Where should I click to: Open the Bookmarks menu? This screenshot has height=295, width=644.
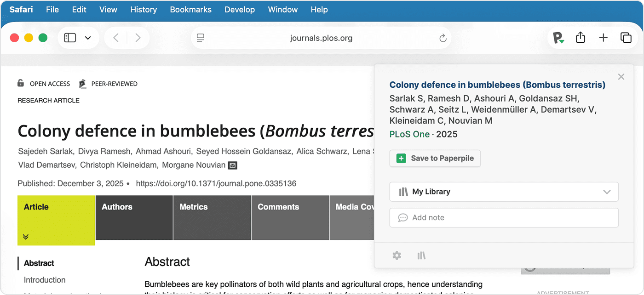190,10
